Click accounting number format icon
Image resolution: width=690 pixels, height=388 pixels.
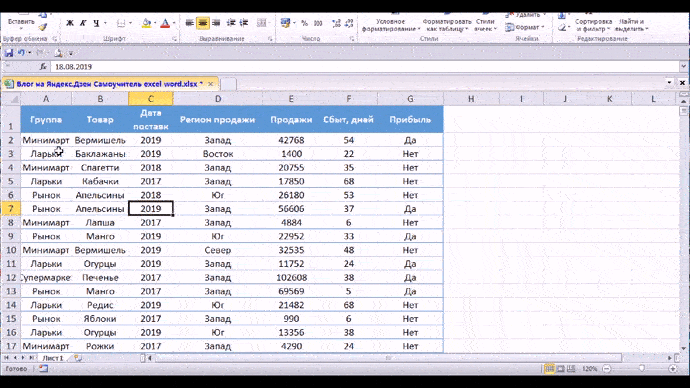[285, 23]
